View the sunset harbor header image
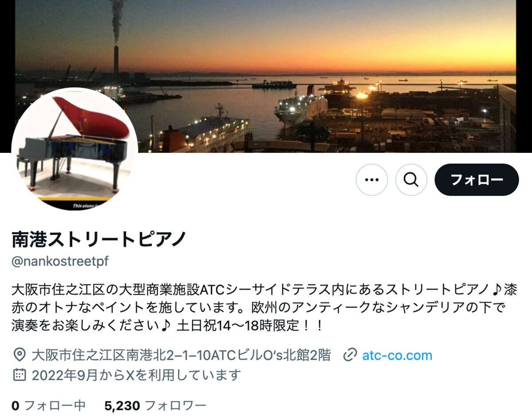Viewport: 532px width, 420px height. coord(266,76)
